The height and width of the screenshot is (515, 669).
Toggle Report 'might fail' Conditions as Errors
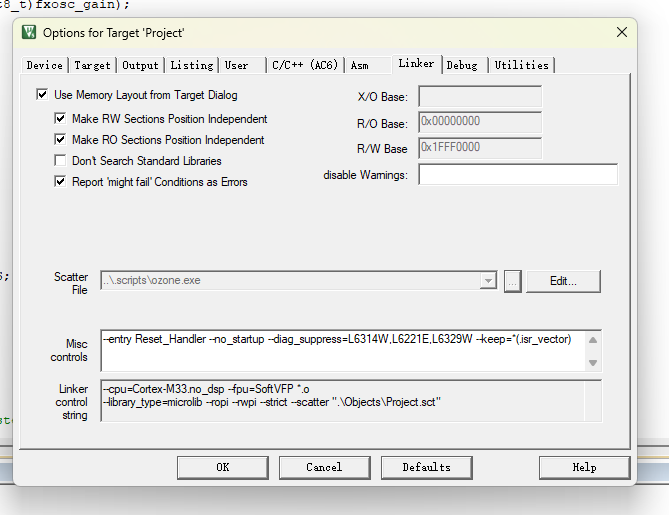(60, 181)
